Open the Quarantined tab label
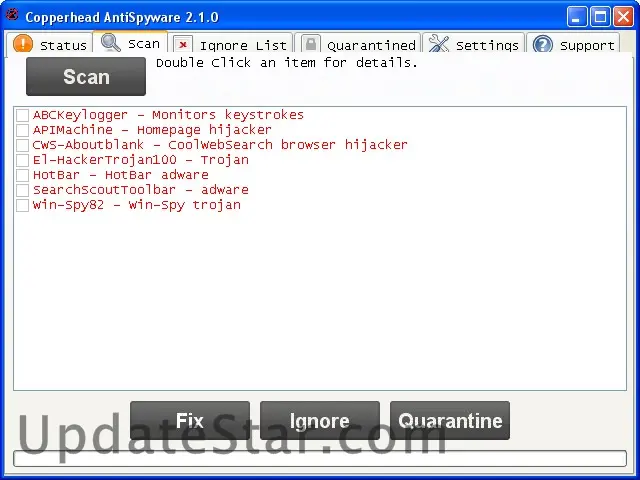The image size is (640, 480). 371,45
